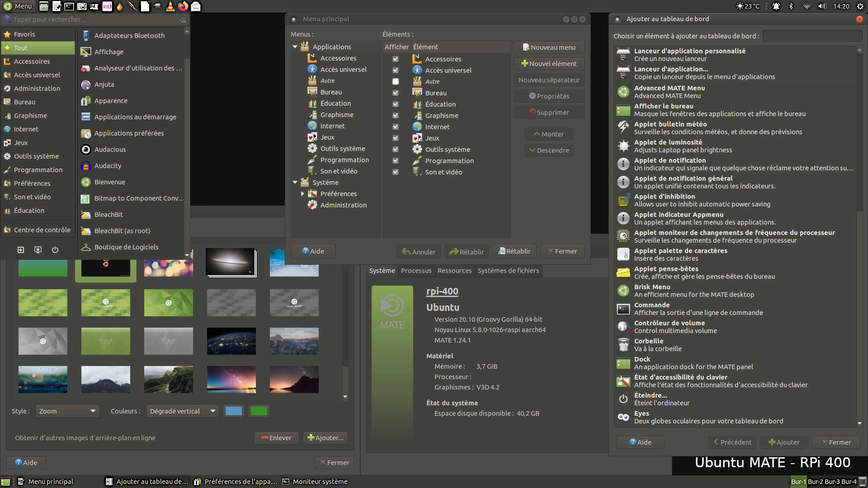The image size is (868, 488).
Task: Switch to the Ressources tab
Action: click(454, 271)
